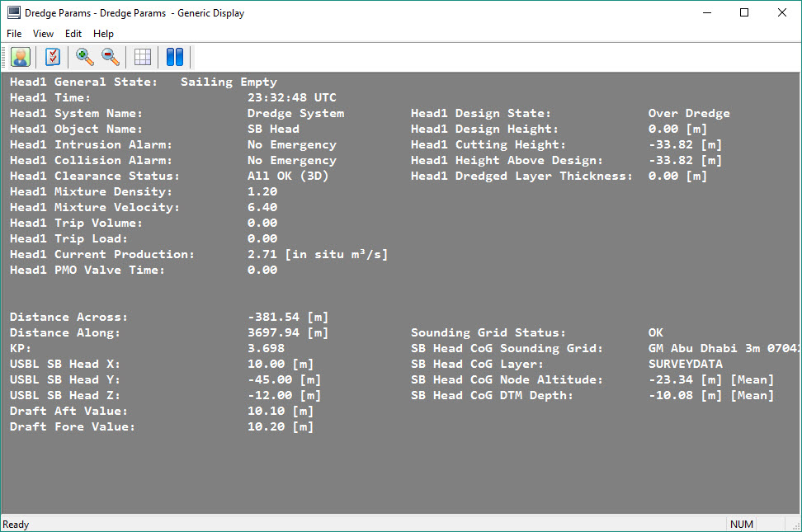
Task: Open the Edit menu
Action: (73, 34)
